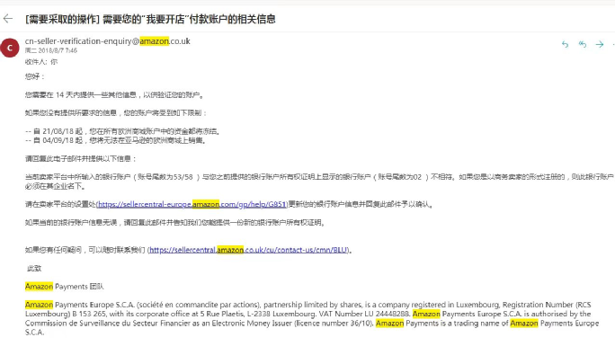Click the email subject line heading
This screenshot has height=364, width=615.
pos(150,19)
